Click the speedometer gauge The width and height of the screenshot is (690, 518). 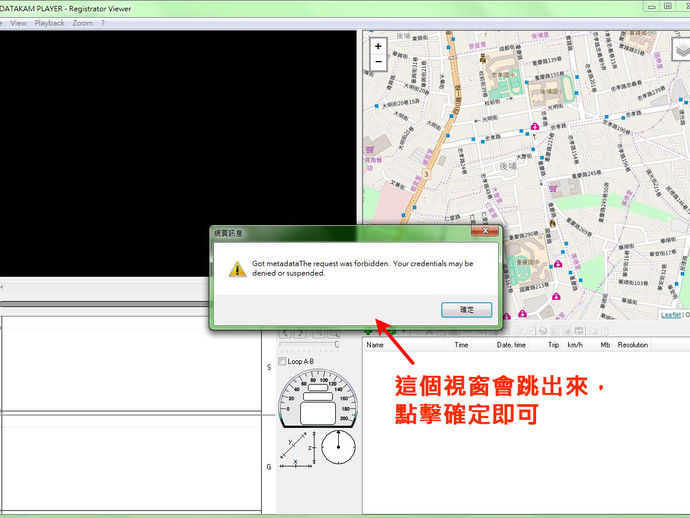tap(318, 399)
